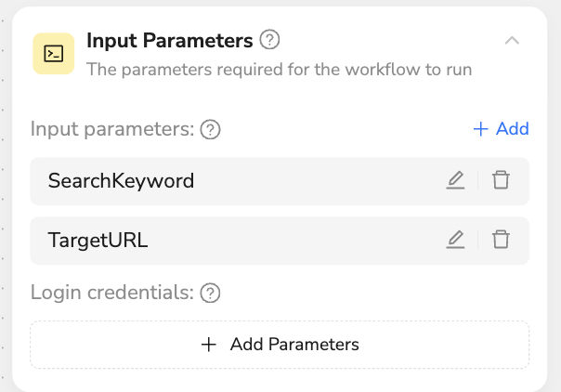The height and width of the screenshot is (392, 561).
Task: Click the plus icon inside Add Parameters
Action: [x=209, y=345]
